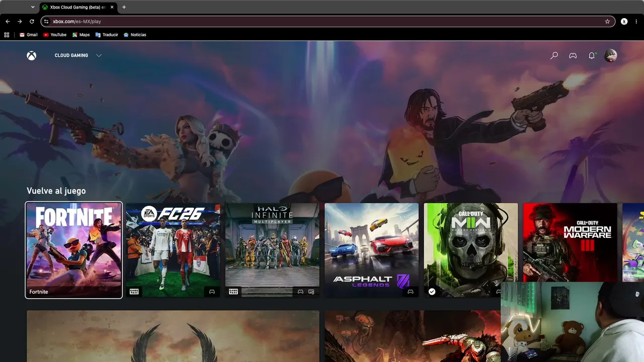
Task: Open the large banner with winged emblem
Action: pos(173,336)
